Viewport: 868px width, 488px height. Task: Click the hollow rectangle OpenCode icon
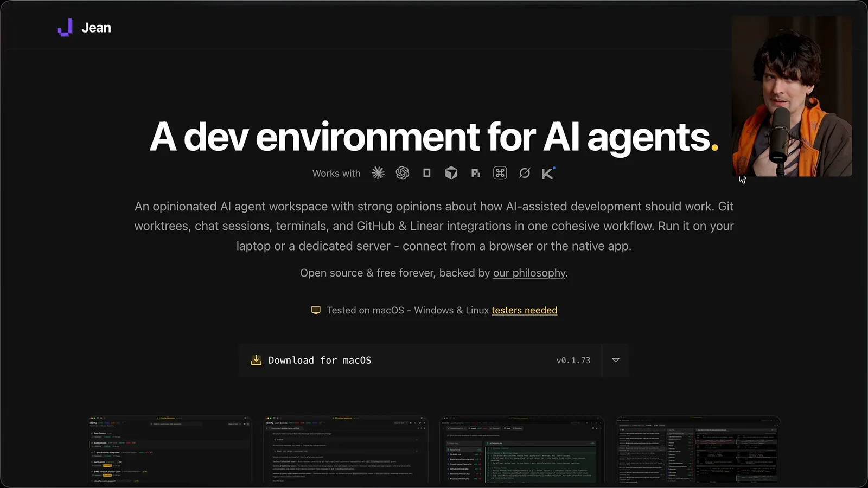coord(427,173)
